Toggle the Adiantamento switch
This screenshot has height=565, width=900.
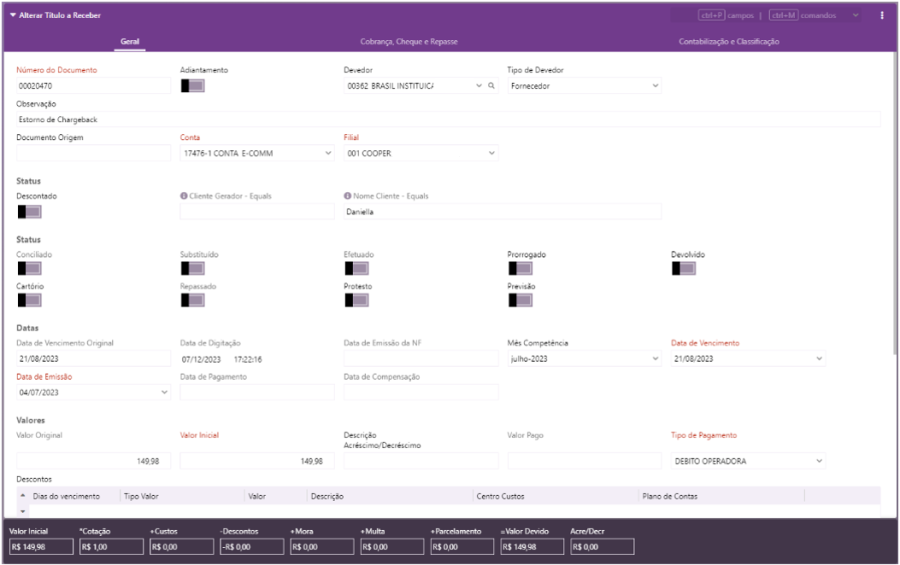pyautogui.click(x=193, y=86)
